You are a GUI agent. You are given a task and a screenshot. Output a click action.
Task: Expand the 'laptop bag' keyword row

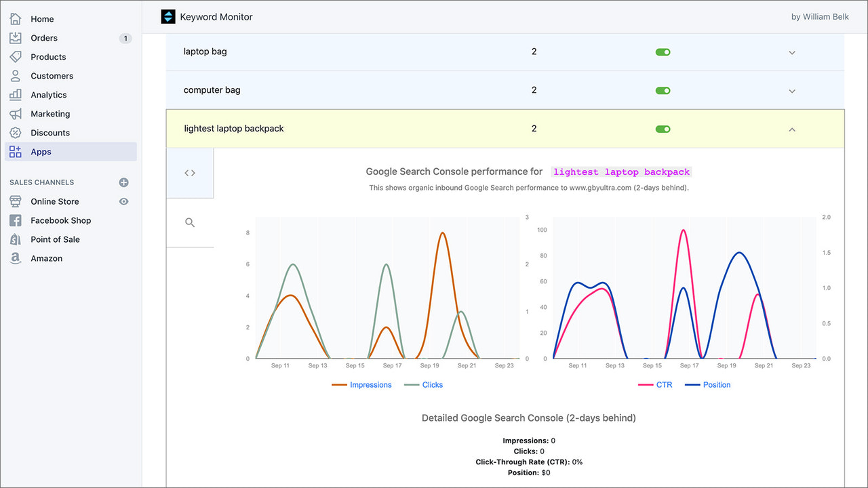click(791, 52)
